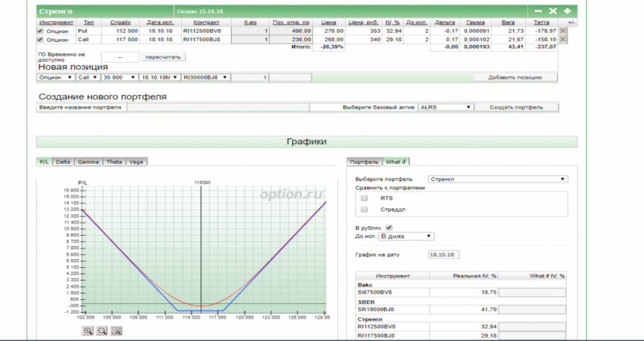
Task: Click the zoom in magnifier below chart
Action: coord(88,331)
